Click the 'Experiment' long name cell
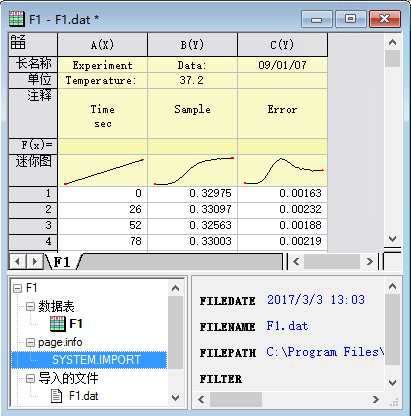The height and width of the screenshot is (416, 411). 103,65
